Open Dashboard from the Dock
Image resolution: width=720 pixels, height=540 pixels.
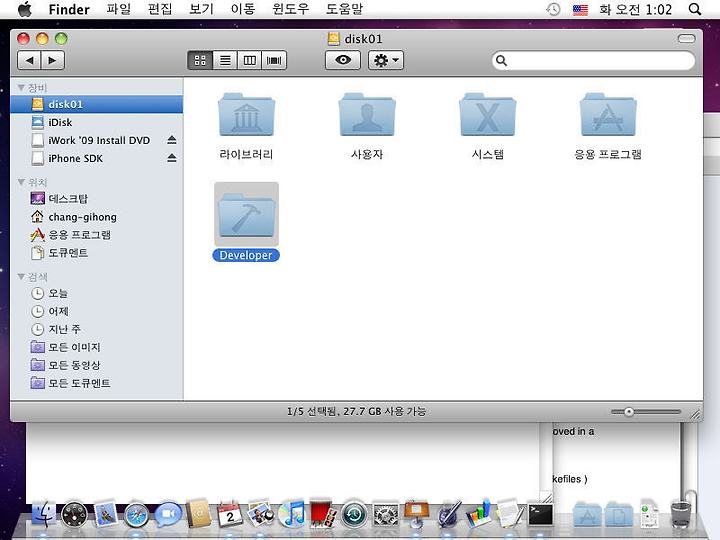tap(74, 514)
